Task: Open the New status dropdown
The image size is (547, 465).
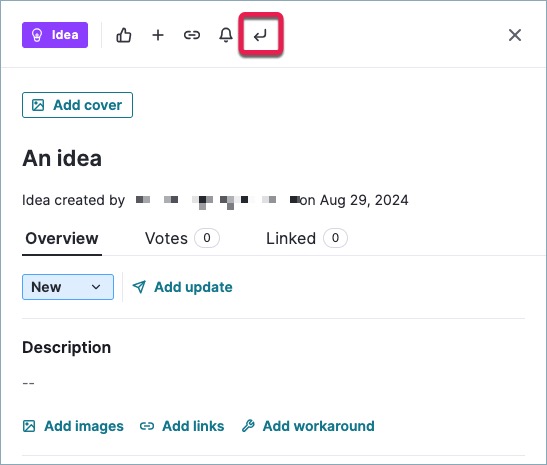Action: pos(68,287)
